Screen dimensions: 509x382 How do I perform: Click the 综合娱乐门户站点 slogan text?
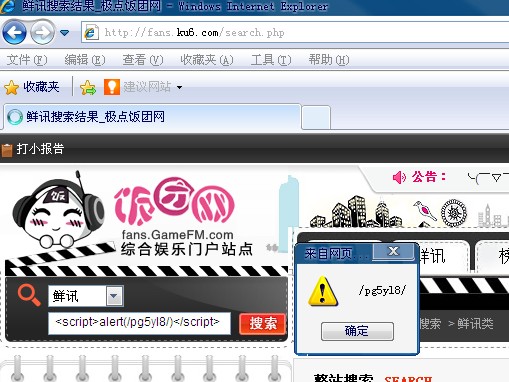[x=187, y=249]
